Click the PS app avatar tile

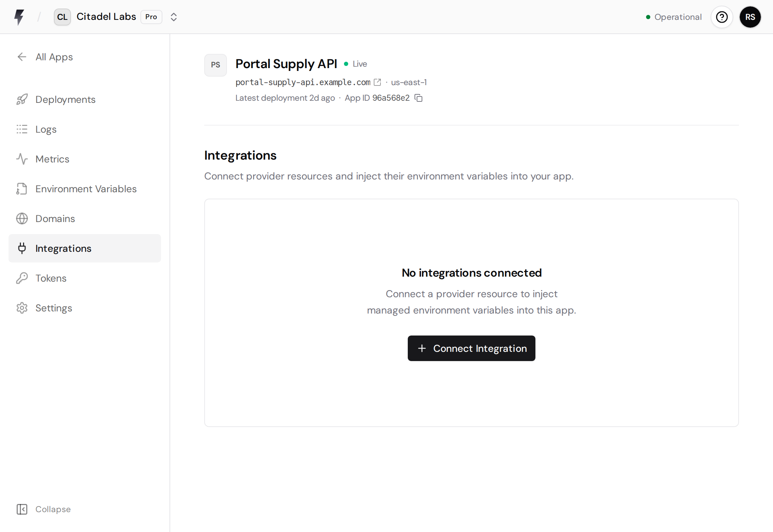pyautogui.click(x=216, y=65)
